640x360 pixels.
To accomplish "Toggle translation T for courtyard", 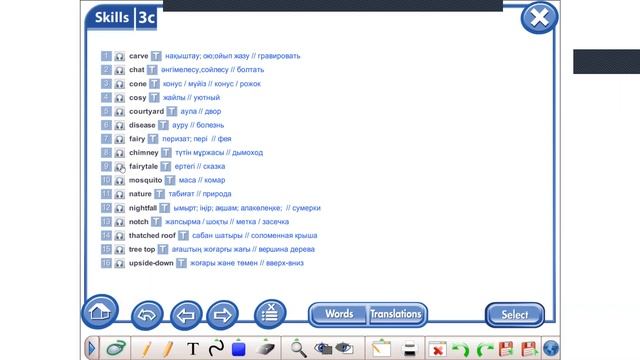I will tap(171, 111).
